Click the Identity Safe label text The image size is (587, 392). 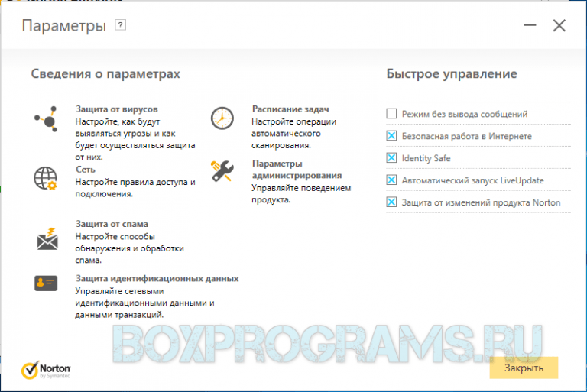click(x=426, y=158)
